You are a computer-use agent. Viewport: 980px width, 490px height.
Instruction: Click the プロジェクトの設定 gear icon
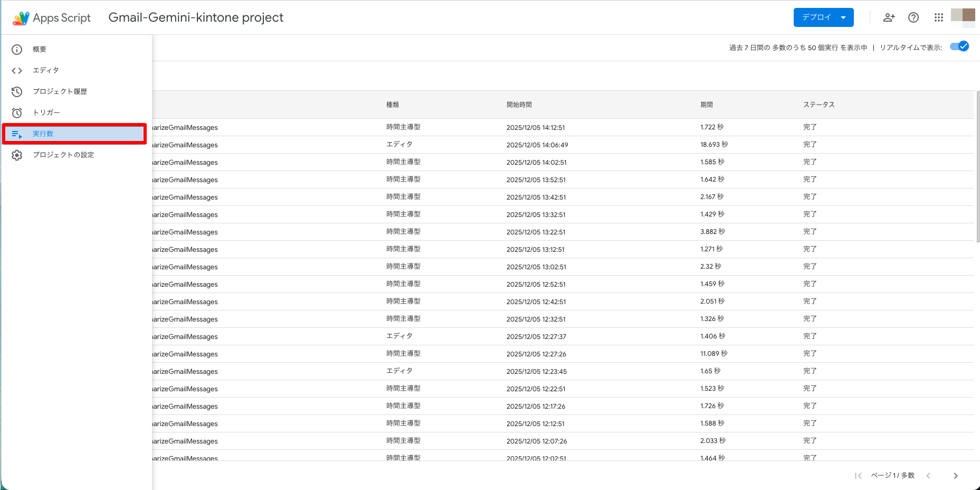point(17,155)
